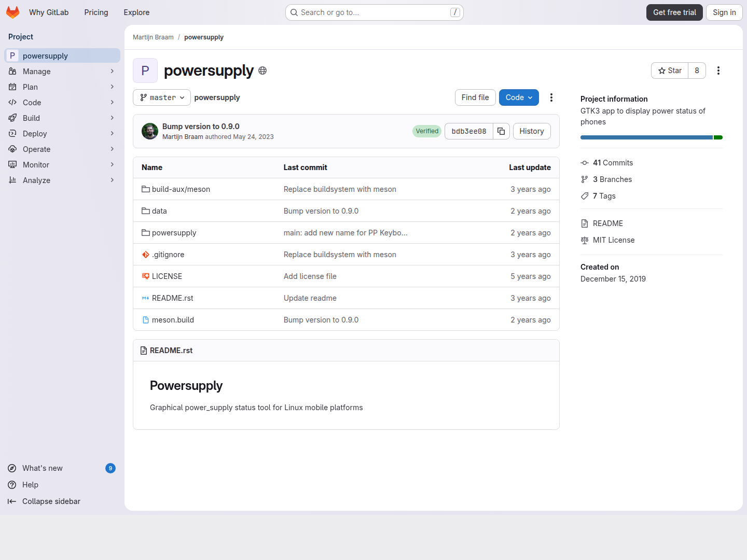This screenshot has width=747, height=560.
Task: Click the LICENSE file icon
Action: click(x=146, y=276)
